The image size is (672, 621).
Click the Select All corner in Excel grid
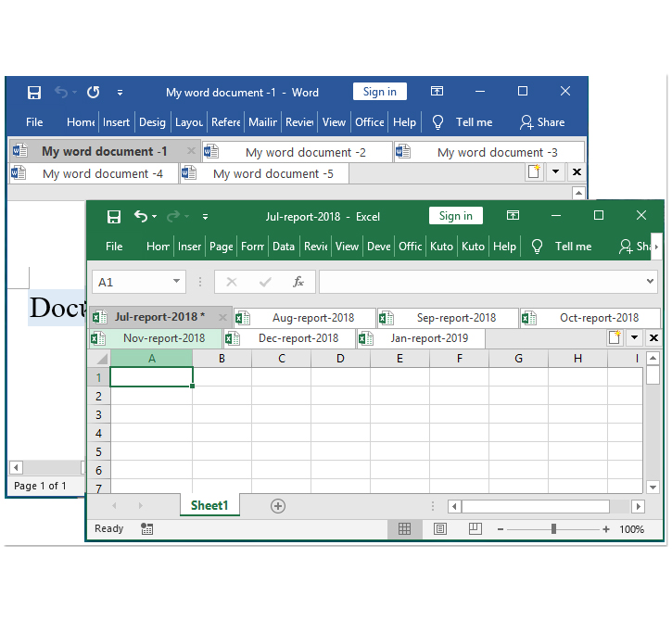point(99,359)
